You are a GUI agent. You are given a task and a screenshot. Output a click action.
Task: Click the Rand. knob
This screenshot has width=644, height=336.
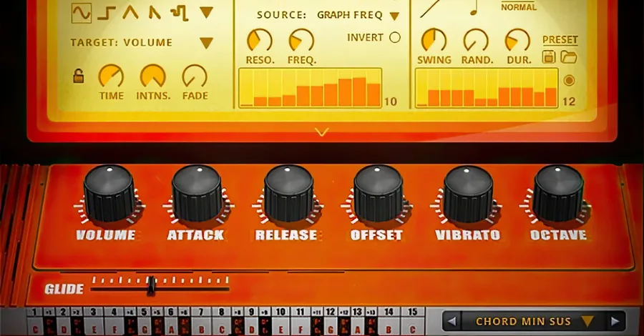(x=476, y=41)
